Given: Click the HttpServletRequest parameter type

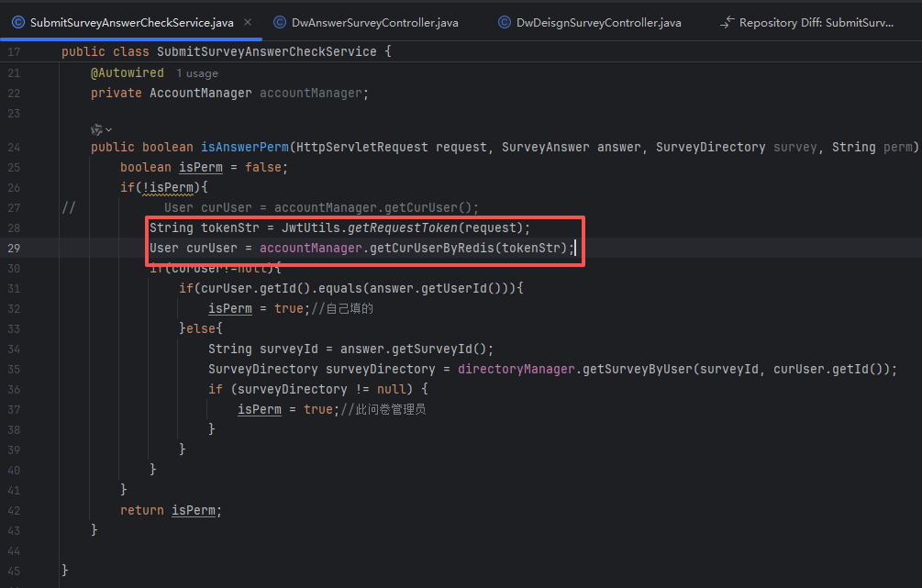Looking at the screenshot, I should (x=362, y=147).
